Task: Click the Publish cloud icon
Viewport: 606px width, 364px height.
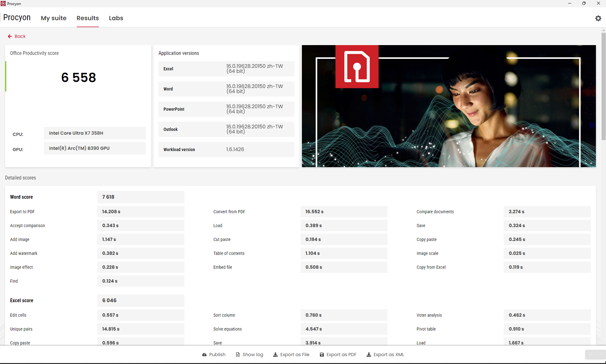Action: click(204, 355)
